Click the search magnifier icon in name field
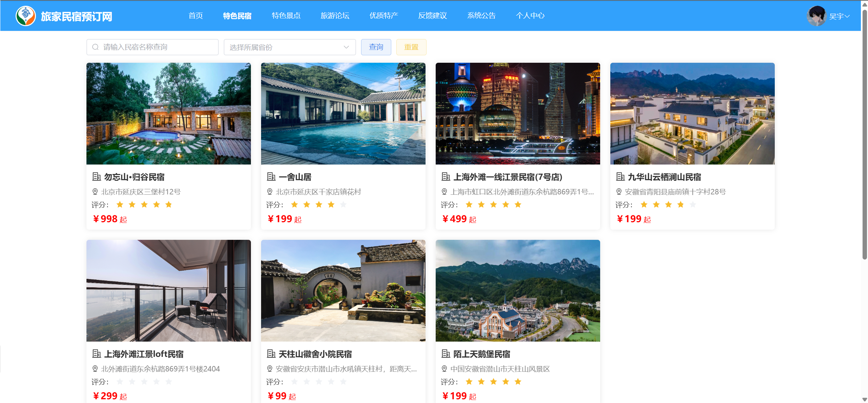868x403 pixels. [96, 47]
